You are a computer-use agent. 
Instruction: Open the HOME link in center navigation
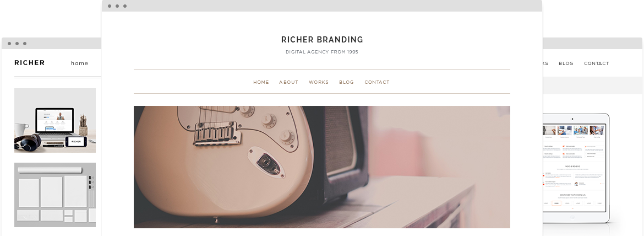coord(261,82)
